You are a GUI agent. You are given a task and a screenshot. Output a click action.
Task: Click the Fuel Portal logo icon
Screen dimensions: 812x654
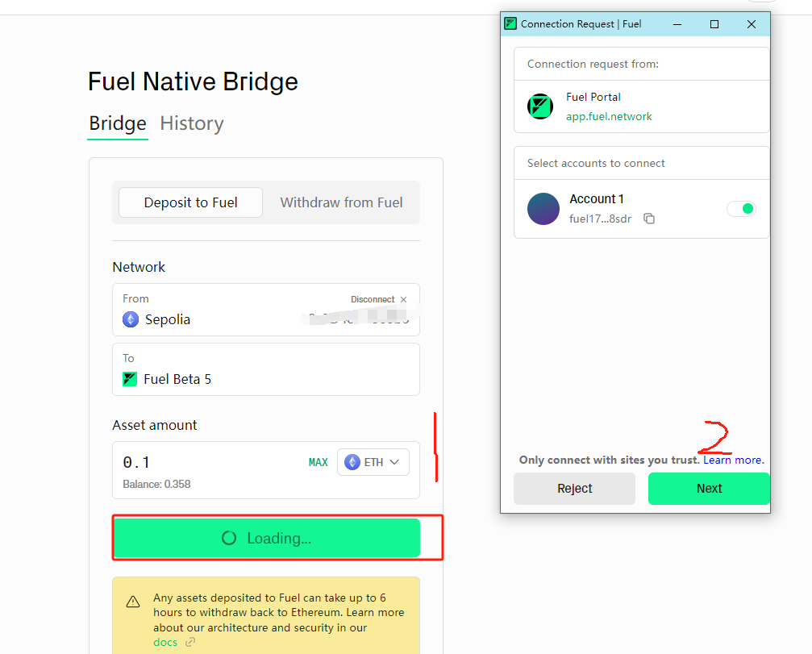540,106
